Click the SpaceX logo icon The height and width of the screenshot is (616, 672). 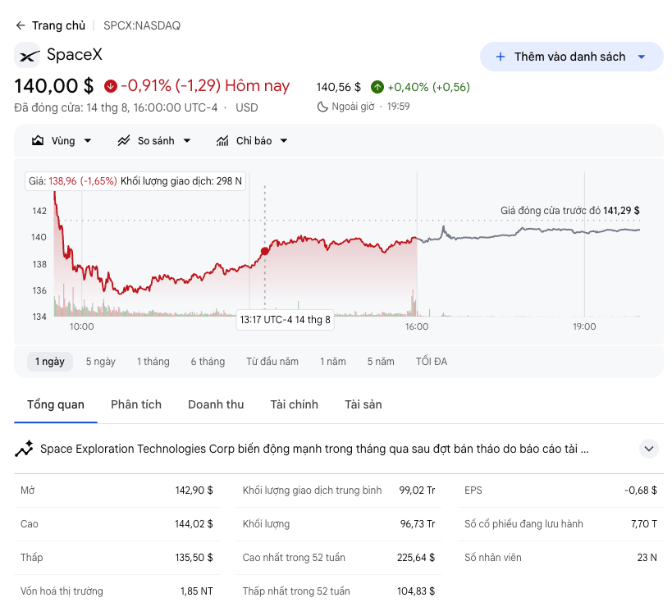(x=27, y=55)
